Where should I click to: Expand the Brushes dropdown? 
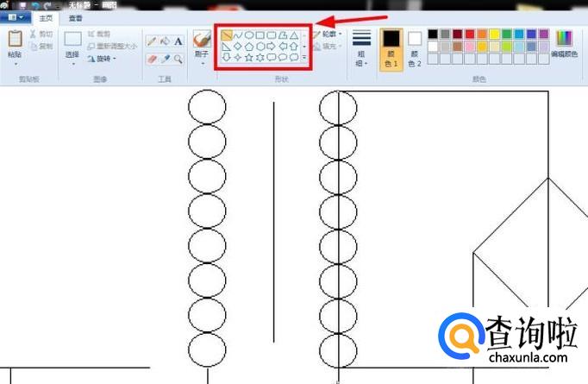pyautogui.click(x=202, y=63)
